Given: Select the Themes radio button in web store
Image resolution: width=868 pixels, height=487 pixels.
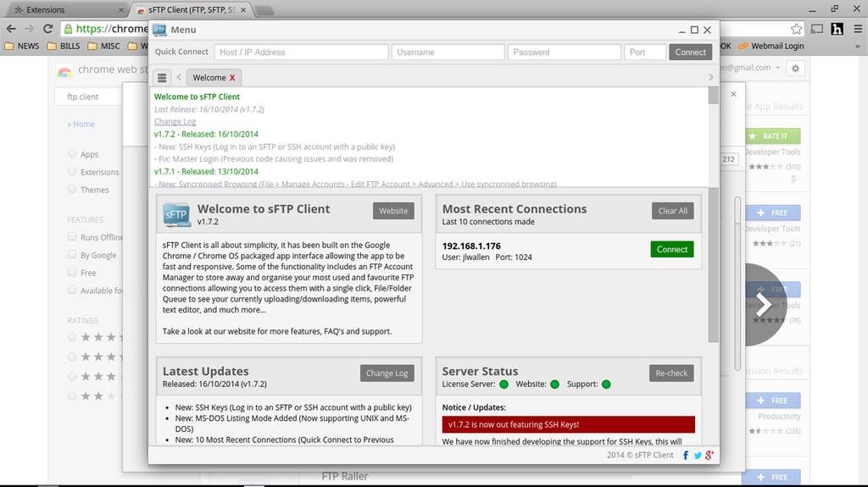Looking at the screenshot, I should coord(72,189).
